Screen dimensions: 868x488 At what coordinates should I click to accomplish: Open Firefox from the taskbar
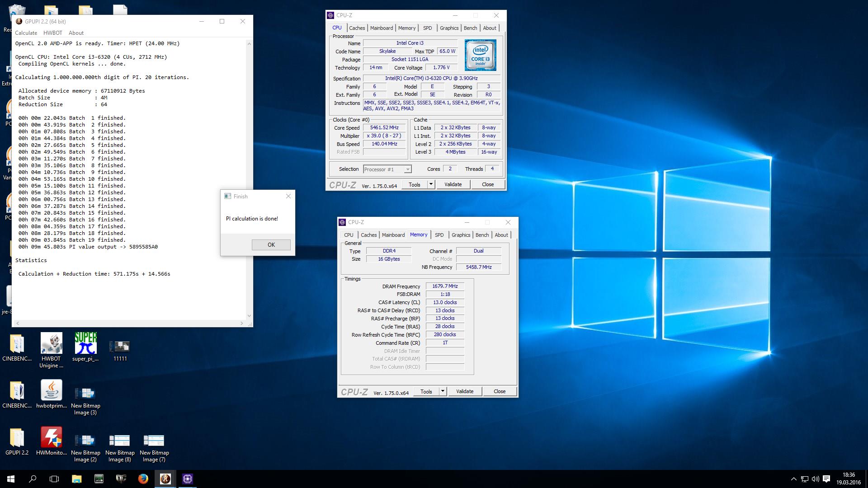[x=143, y=479]
